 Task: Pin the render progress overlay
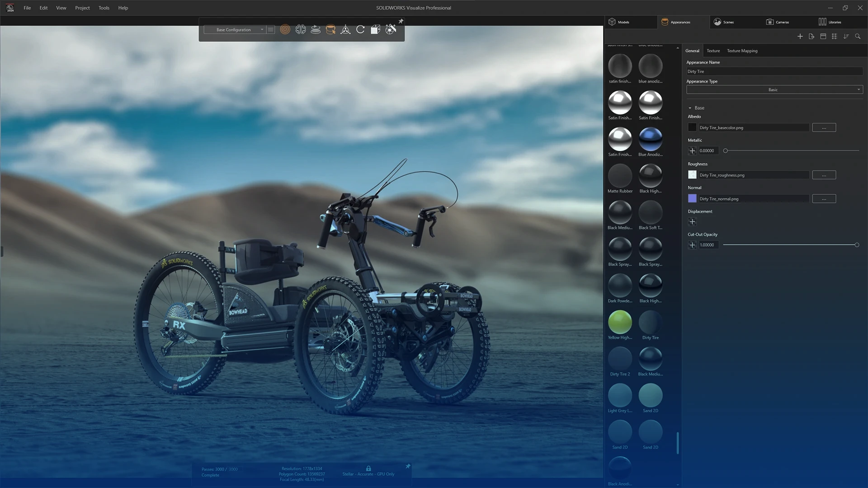(407, 466)
